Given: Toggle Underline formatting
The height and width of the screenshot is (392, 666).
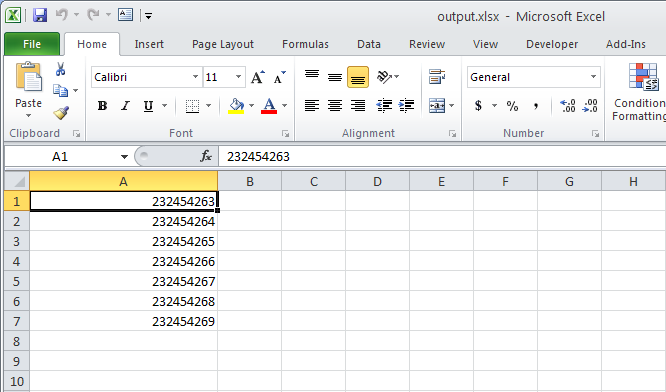Looking at the screenshot, I should (x=148, y=106).
